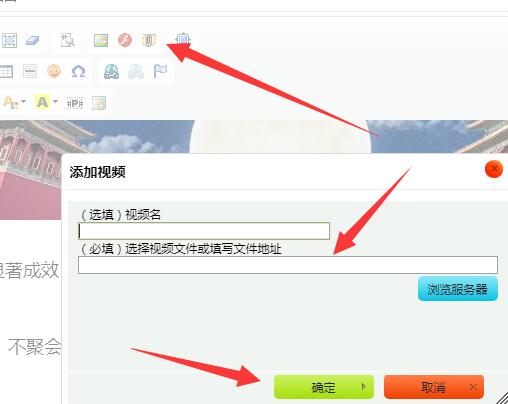The width and height of the screenshot is (508, 404).
Task: Click the eraser Remove Format icon
Action: click(33, 40)
